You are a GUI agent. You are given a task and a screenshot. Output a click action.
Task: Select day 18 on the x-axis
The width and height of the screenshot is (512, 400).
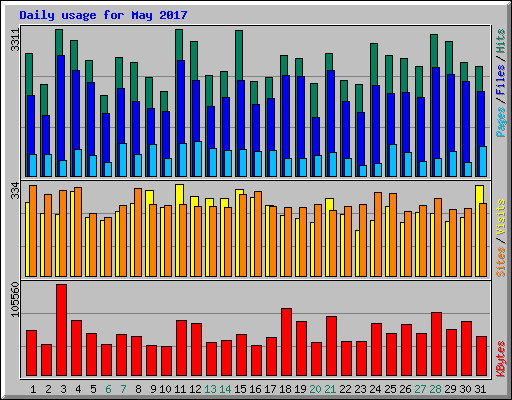[285, 389]
